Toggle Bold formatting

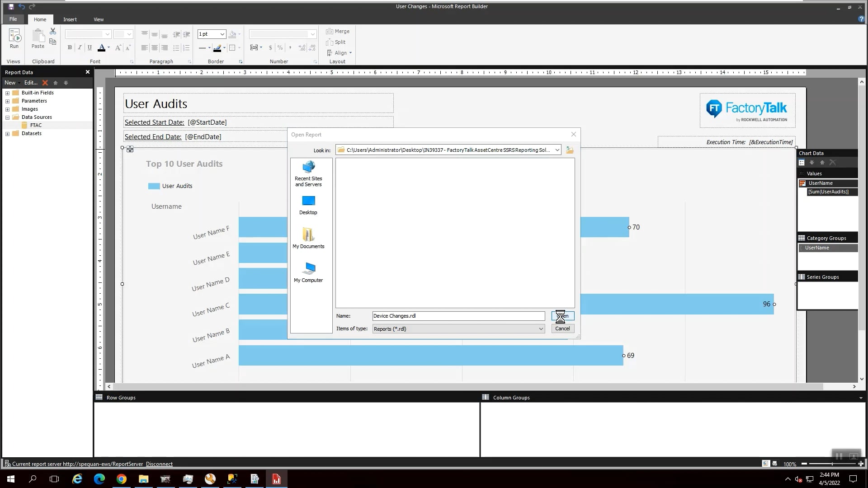click(x=69, y=47)
